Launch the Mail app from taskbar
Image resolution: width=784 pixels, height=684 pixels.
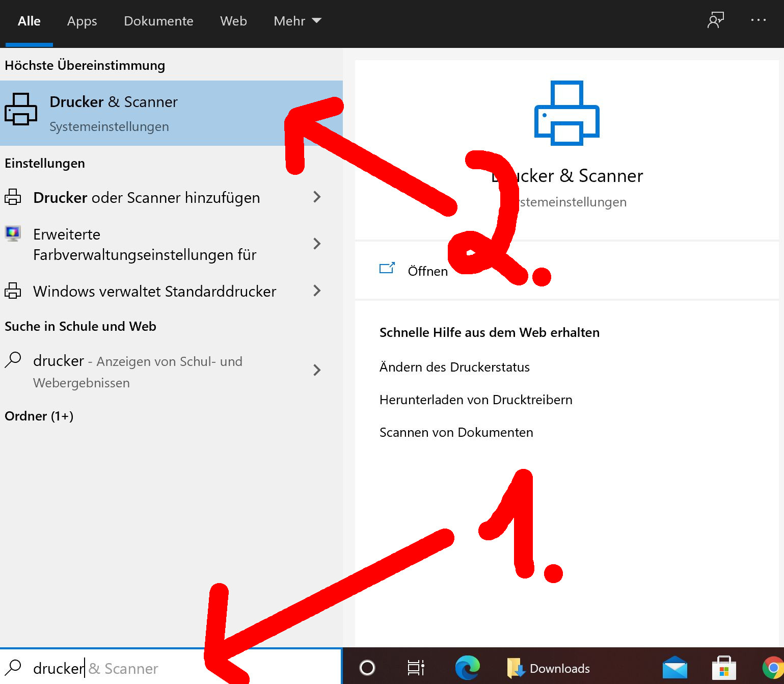pos(674,668)
